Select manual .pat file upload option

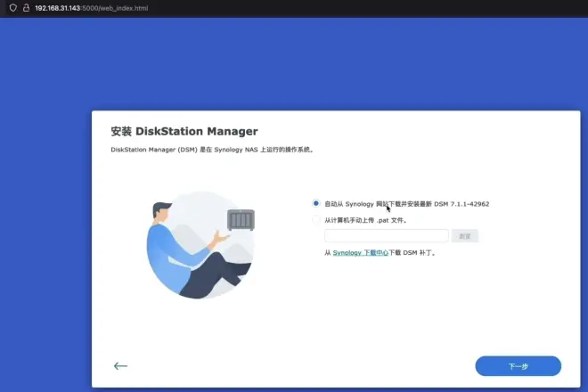315,220
